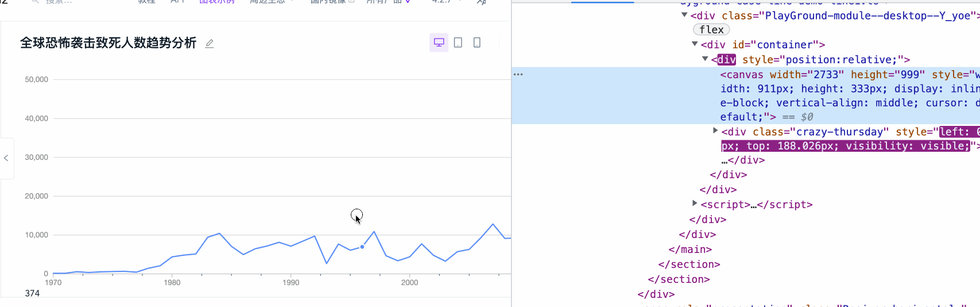Viewport: 980px width, 307px height.
Task: Select the div id="container" row text
Action: [762, 45]
